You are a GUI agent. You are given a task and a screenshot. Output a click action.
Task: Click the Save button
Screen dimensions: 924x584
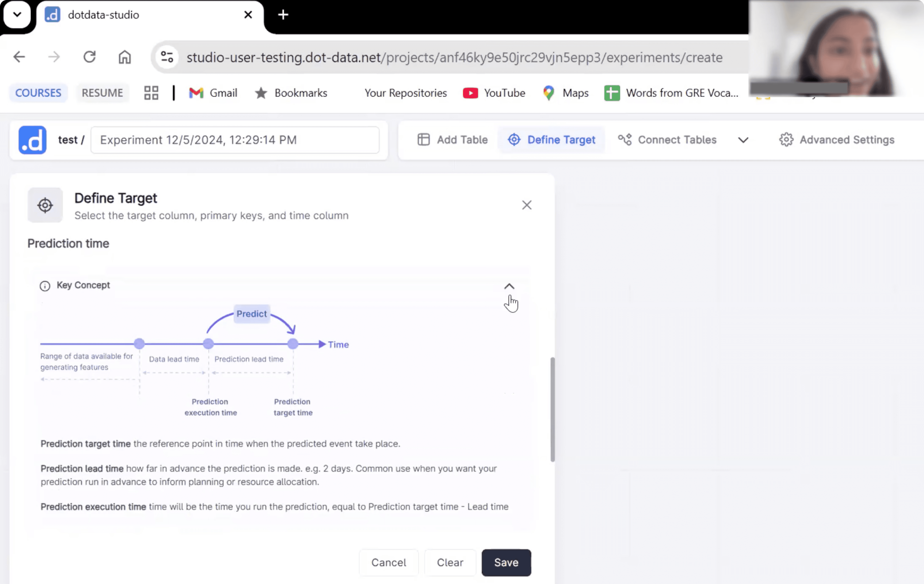(x=506, y=562)
